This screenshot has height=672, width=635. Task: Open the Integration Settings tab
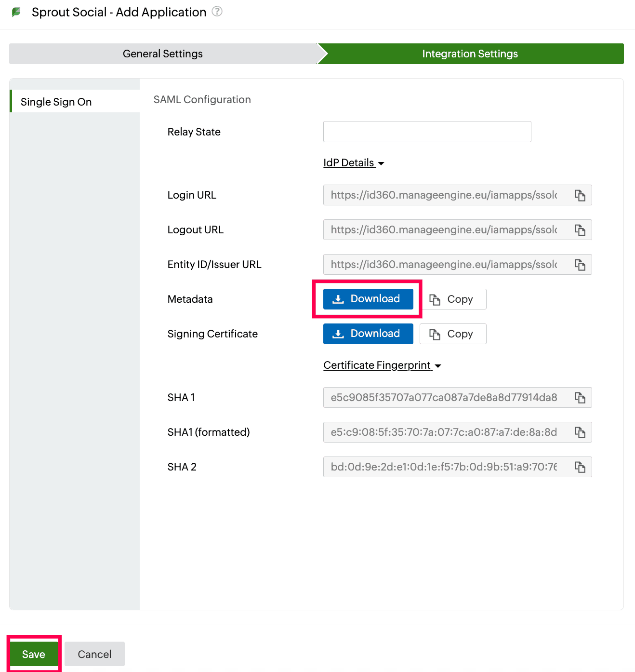(470, 54)
